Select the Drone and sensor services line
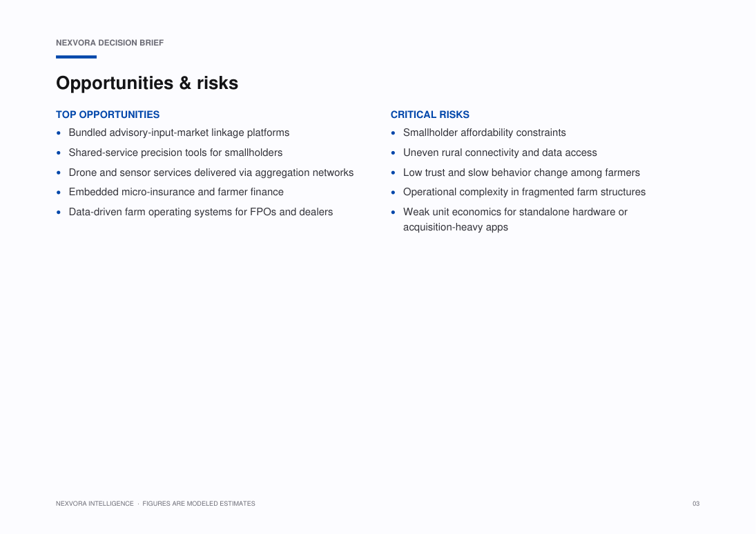756x534 pixels. tap(211, 172)
